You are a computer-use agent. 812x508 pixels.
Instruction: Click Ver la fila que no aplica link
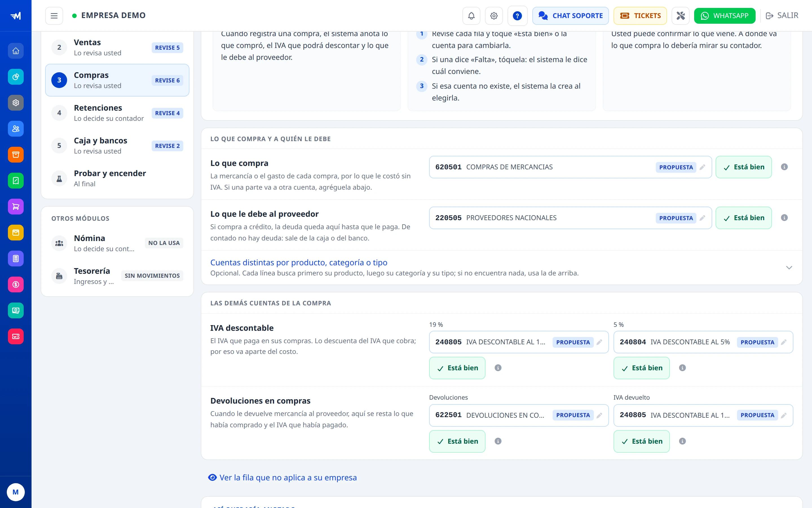click(282, 478)
